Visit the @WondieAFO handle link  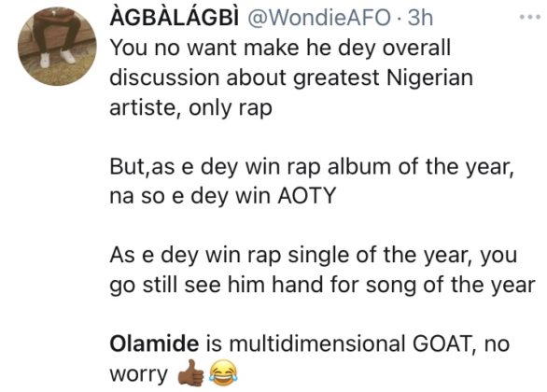coord(319,18)
